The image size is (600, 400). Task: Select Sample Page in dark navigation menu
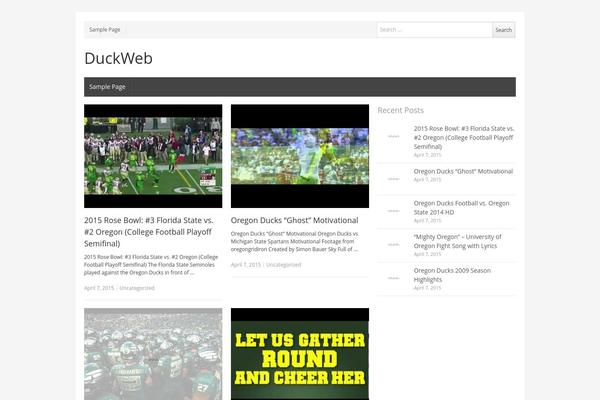(x=107, y=87)
